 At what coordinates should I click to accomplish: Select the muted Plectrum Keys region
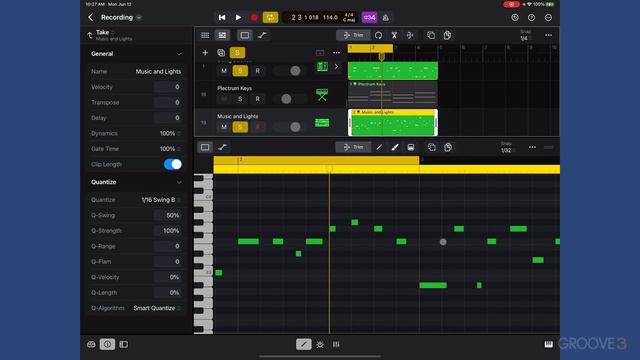(x=393, y=94)
